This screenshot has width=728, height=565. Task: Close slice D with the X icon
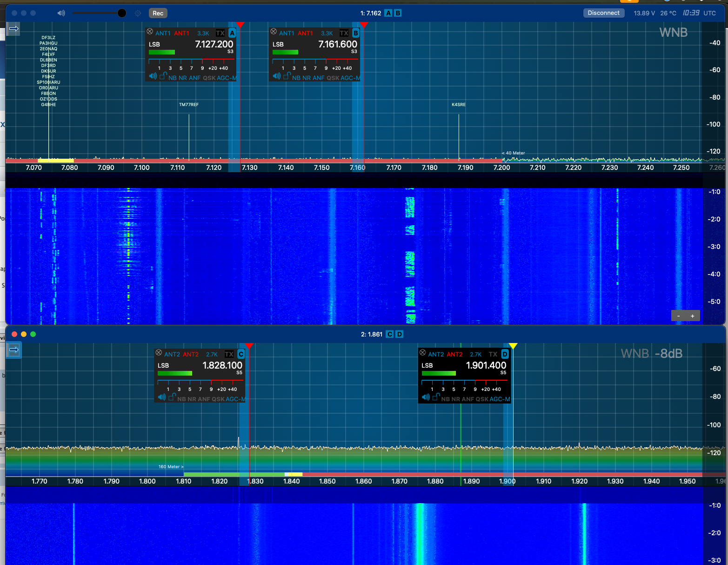[x=422, y=352]
